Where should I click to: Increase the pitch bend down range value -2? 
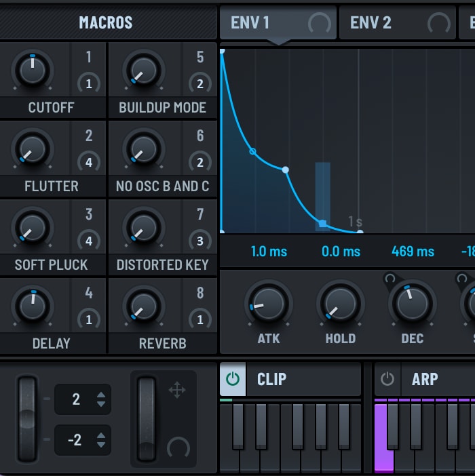[101, 435]
